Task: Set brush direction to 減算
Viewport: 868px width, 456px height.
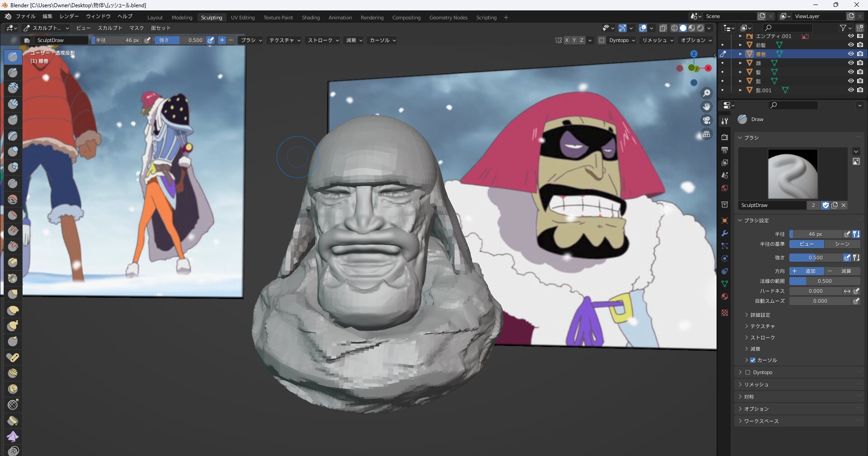Action: (x=842, y=271)
